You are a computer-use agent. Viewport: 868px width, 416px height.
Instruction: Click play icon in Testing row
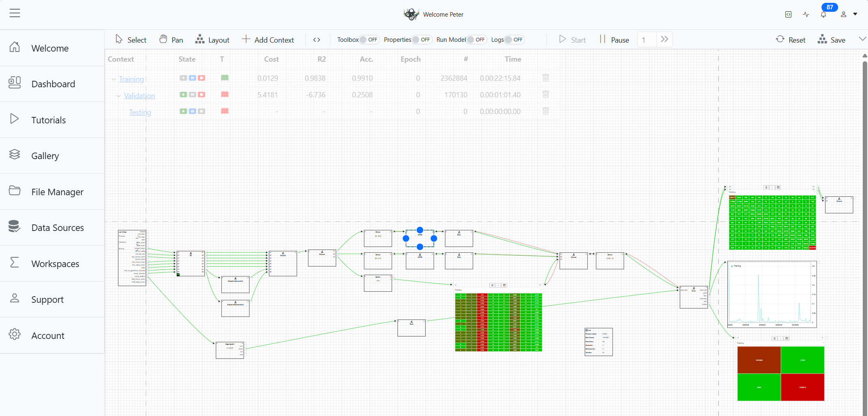183,111
